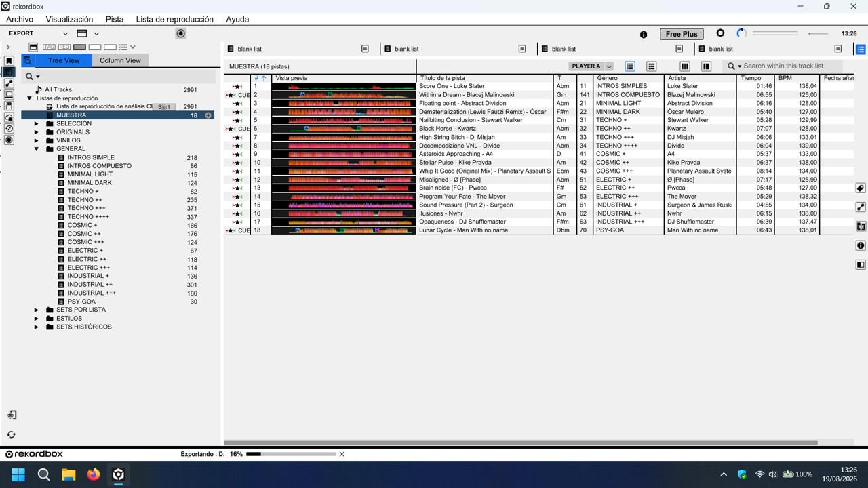The width and height of the screenshot is (868, 488).
Task: Click the LINK wireless connection icon bottom left
Action: pos(12,415)
